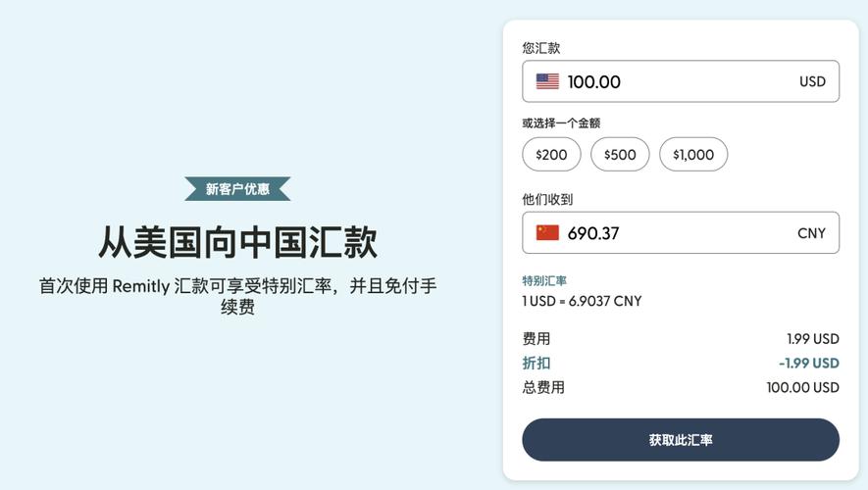Click the 从美国向中国汇款 heading
The width and height of the screenshot is (868, 490).
click(x=238, y=242)
